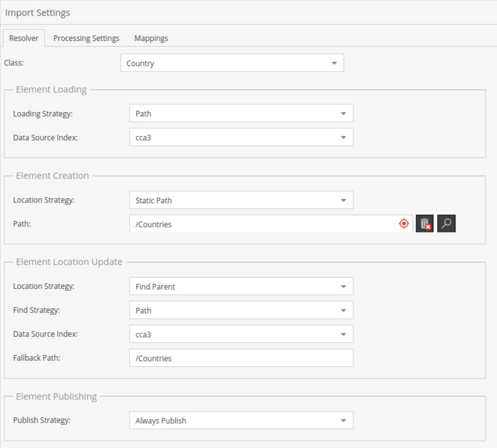497x448 pixels.
Task: Click the Element Publishing section heading
Action: point(56,396)
